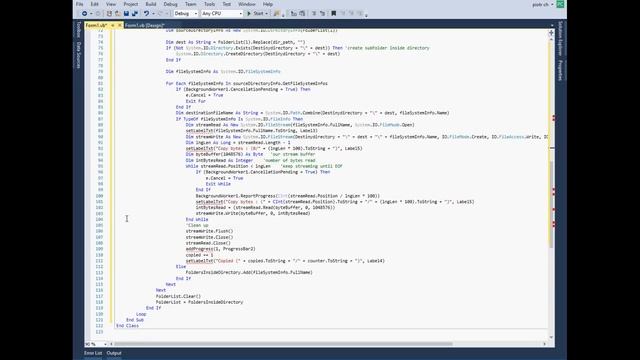Open the Toolbox side panel tab
The height and width of the screenshot is (360, 640).
click(79, 29)
